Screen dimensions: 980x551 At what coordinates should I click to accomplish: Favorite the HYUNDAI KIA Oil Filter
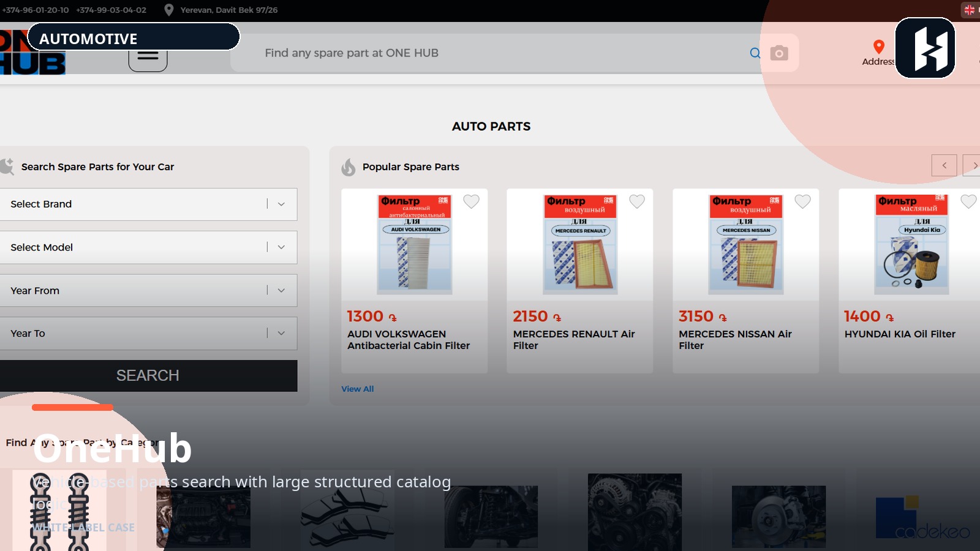(968, 201)
